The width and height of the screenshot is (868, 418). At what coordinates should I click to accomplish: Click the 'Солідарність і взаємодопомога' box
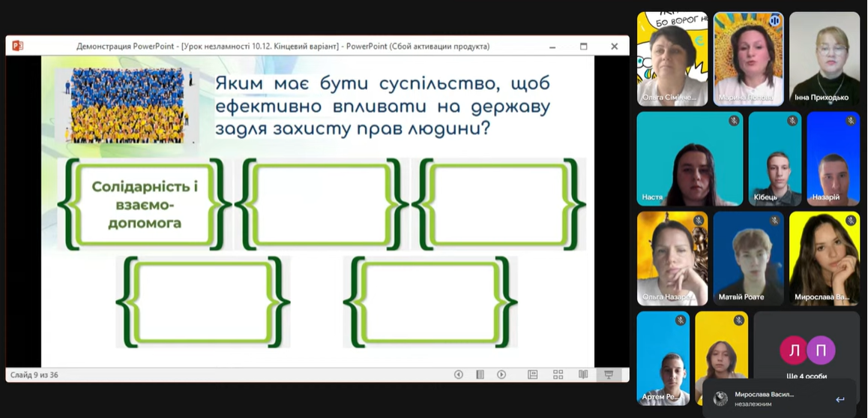pyautogui.click(x=144, y=204)
